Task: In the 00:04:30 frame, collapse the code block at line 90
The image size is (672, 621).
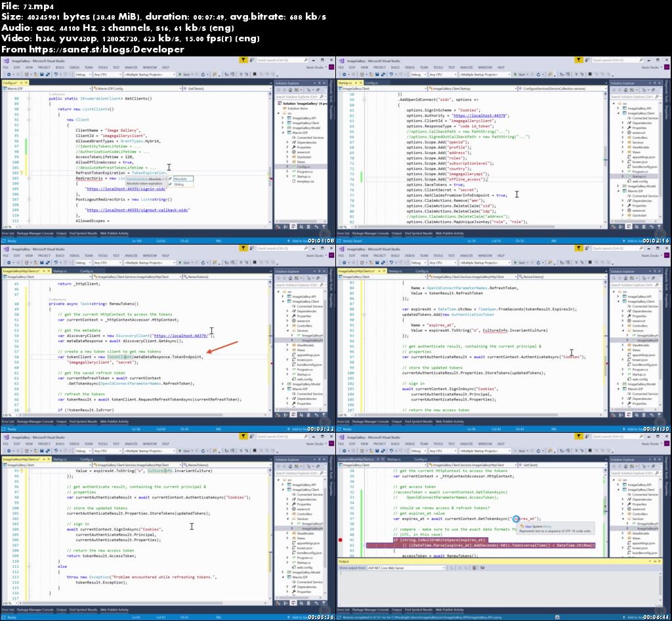Action: pos(364,314)
